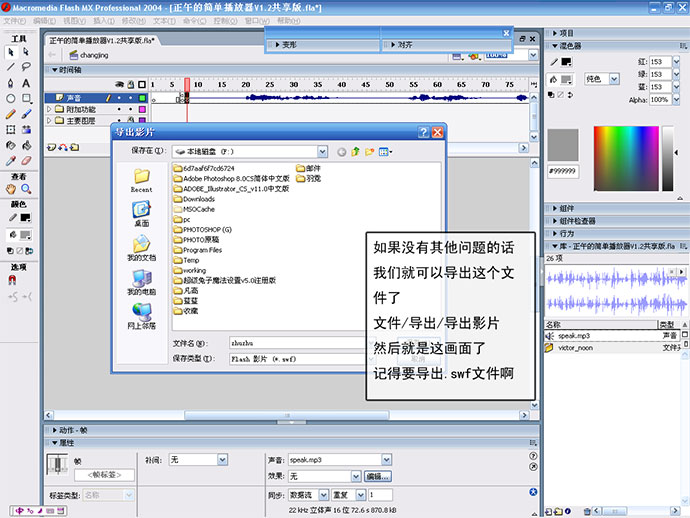Image resolution: width=690 pixels, height=518 pixels.
Task: Select the Fill Transform tool
Action: pos(26,129)
